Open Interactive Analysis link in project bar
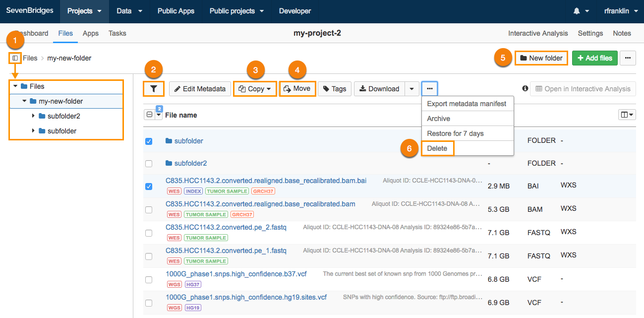 (x=538, y=33)
